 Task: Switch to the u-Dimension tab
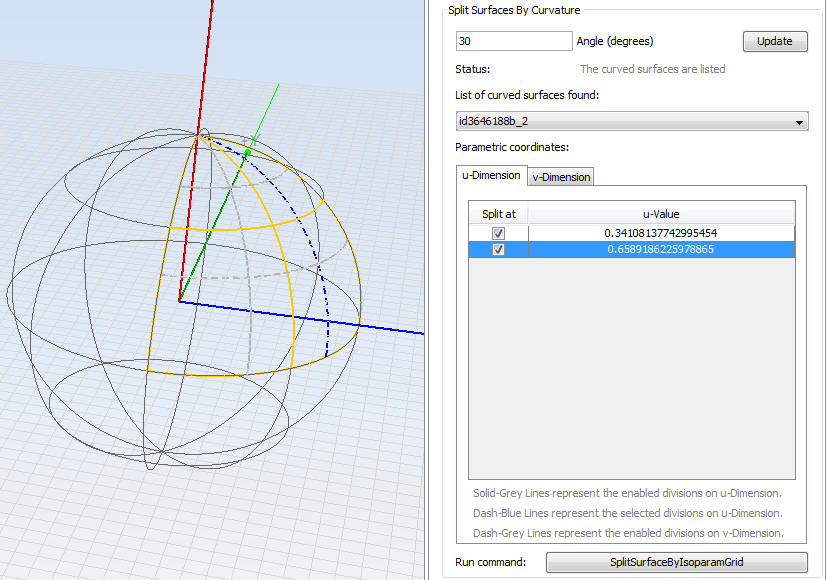[491, 175]
